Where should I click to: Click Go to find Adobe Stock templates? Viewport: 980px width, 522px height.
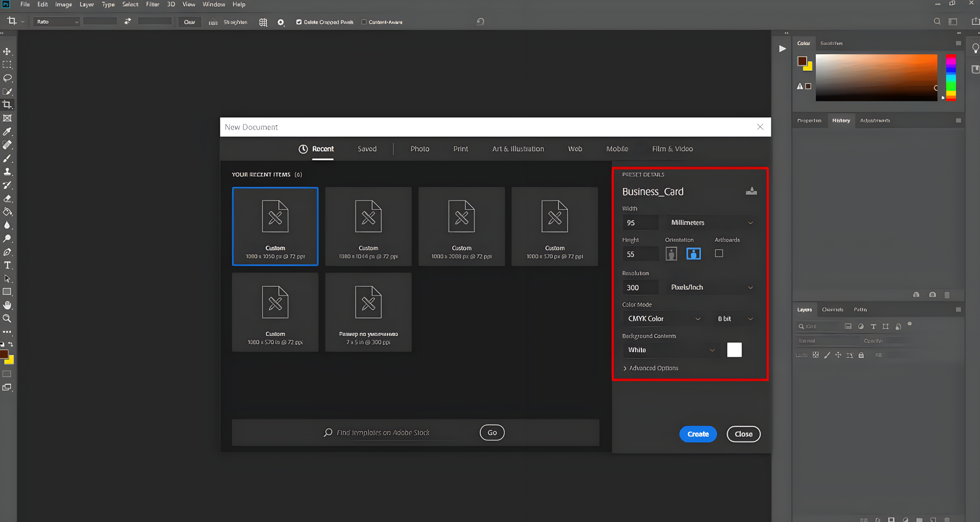(x=491, y=432)
